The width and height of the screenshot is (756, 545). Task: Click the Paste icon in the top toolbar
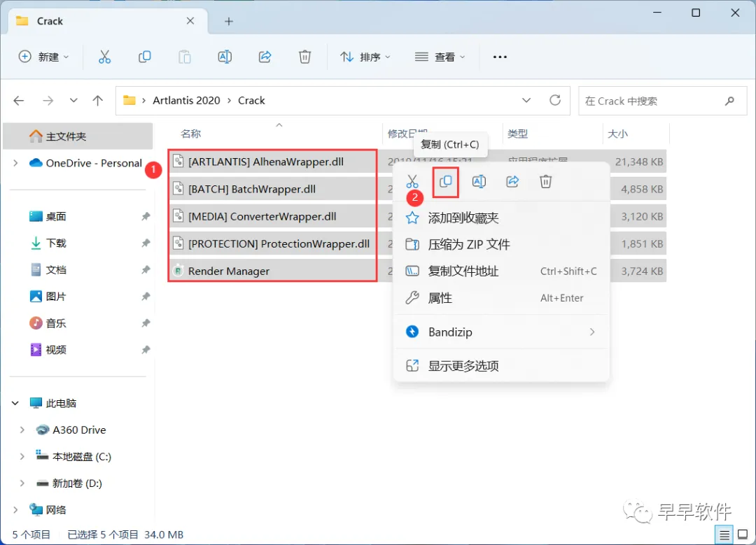(184, 57)
